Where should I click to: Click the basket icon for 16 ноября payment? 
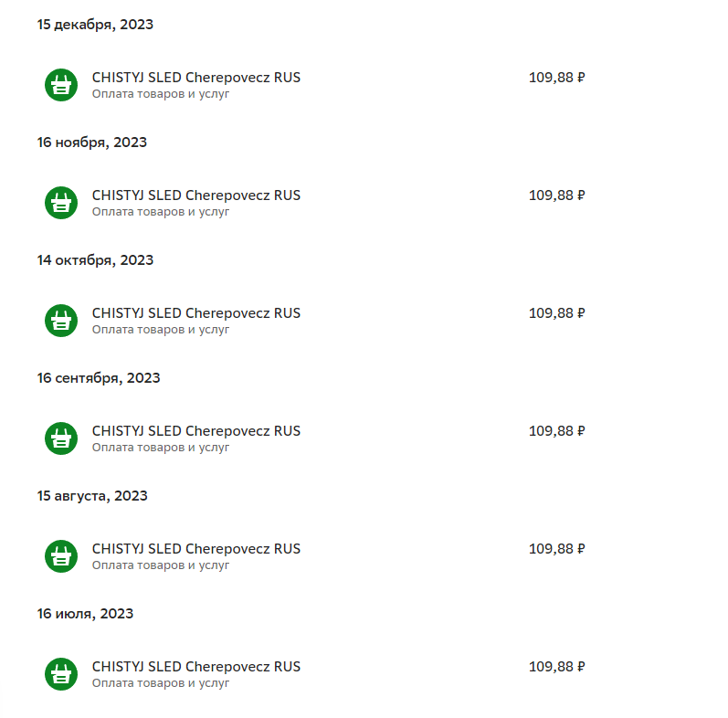(61, 203)
